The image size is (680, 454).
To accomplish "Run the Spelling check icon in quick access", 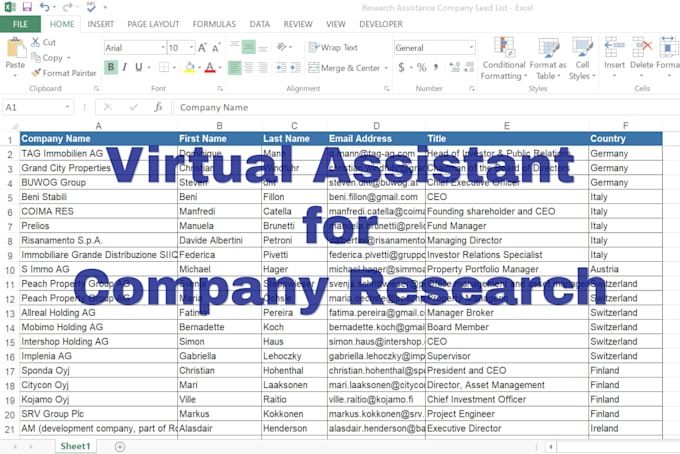I will (91, 7).
